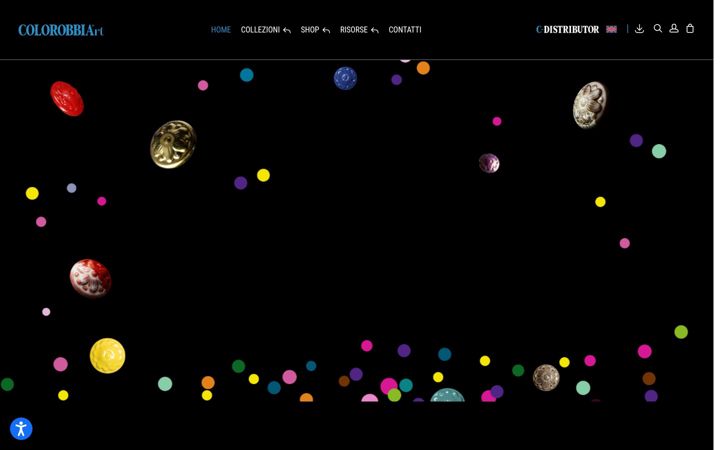Select the red ceramic button
Screen dimensions: 720x450
[x=68, y=99]
